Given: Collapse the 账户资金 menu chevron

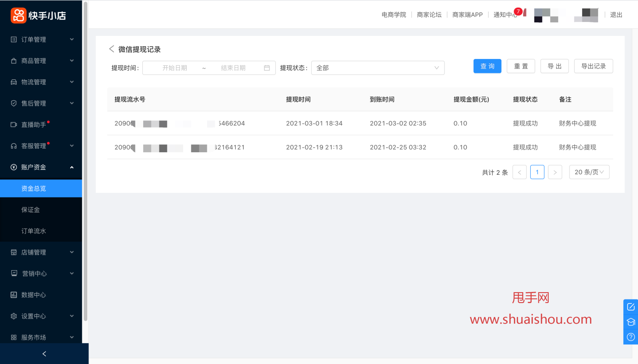Looking at the screenshot, I should click(72, 167).
